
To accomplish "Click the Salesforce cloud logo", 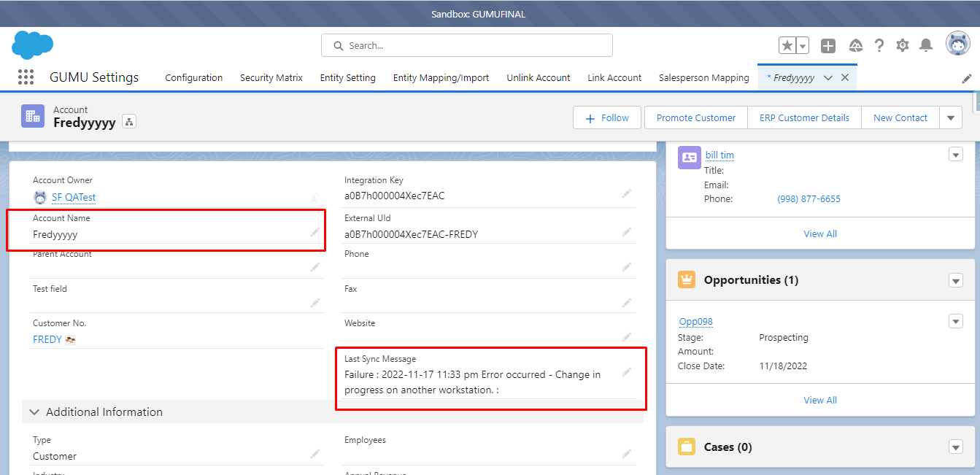I will coord(33,45).
